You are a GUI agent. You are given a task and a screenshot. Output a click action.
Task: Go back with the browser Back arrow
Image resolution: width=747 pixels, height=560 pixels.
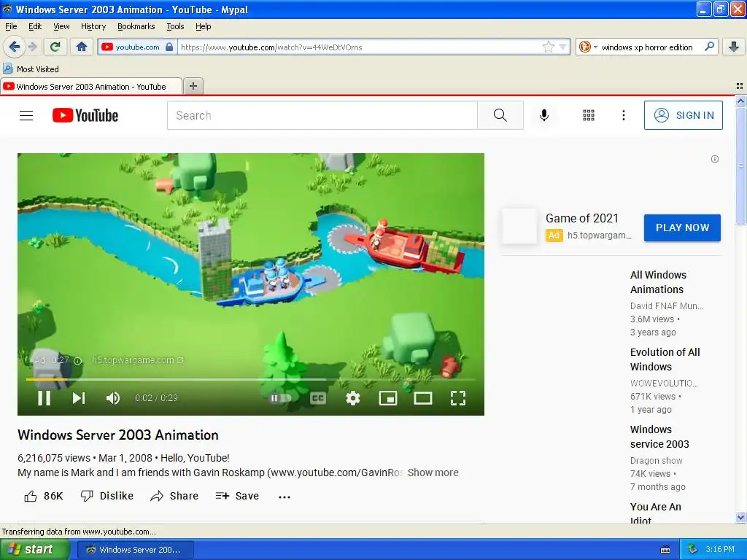(x=14, y=47)
